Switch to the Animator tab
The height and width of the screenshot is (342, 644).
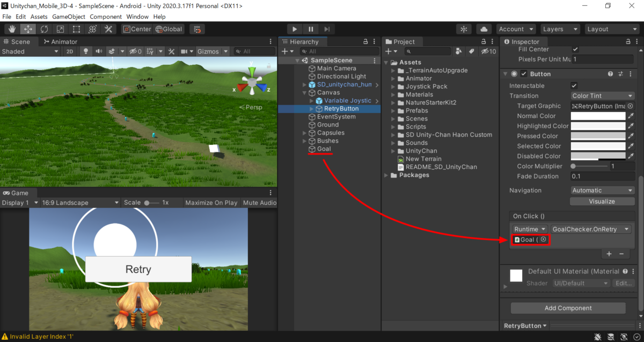[61, 41]
